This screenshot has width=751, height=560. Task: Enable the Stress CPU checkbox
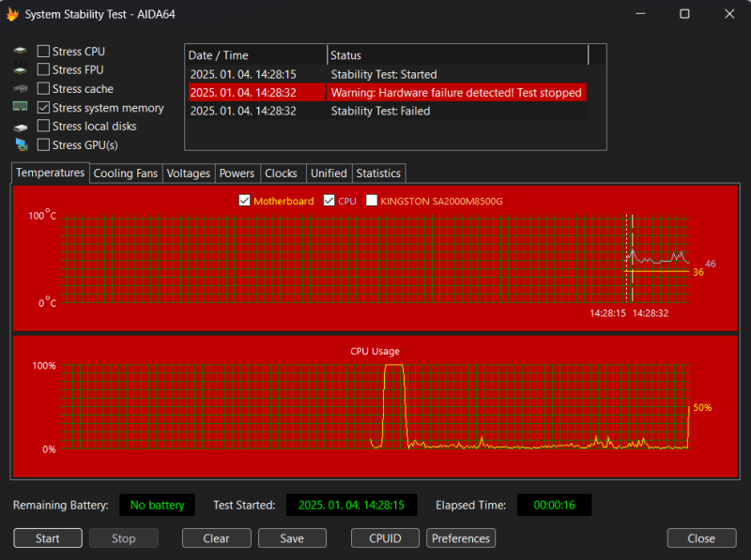(x=43, y=52)
